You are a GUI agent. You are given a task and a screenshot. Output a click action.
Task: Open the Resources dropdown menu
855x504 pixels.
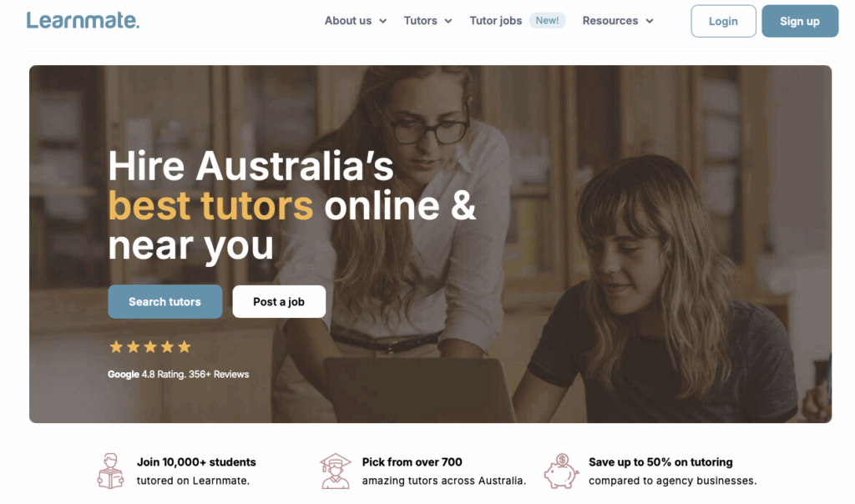[618, 21]
